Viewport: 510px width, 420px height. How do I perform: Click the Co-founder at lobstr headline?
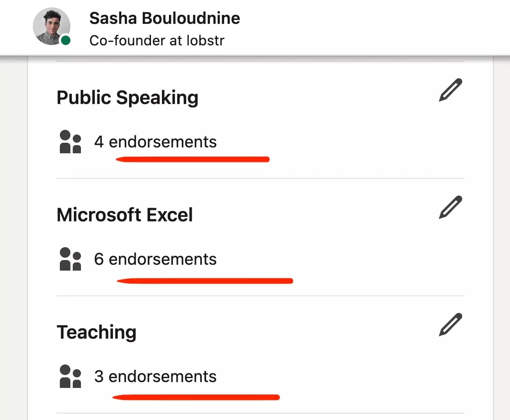click(x=157, y=40)
